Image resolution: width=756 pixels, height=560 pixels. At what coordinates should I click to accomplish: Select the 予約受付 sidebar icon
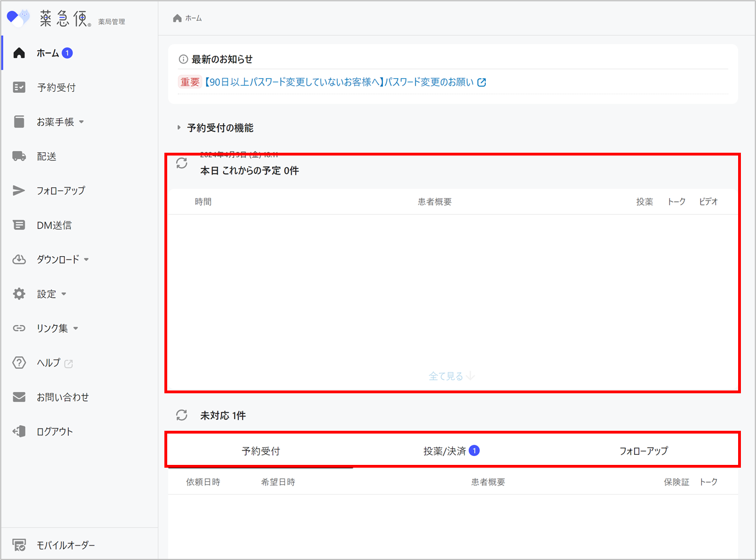(49, 87)
